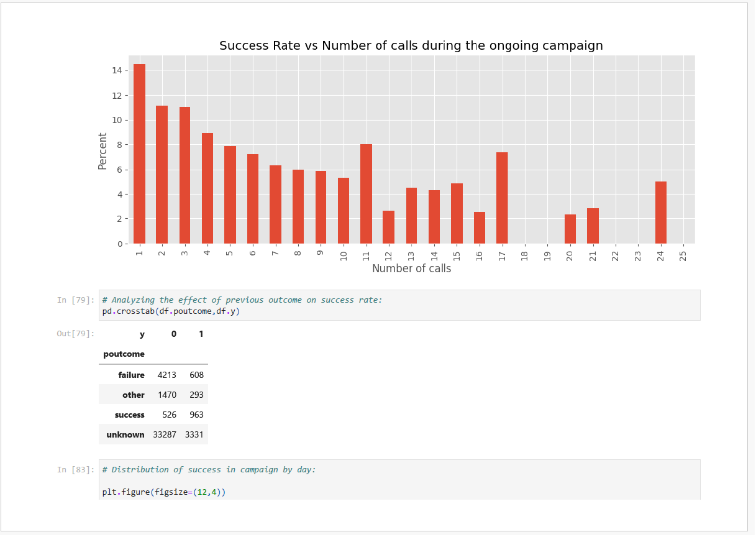Click the tallest bar for 1 call

[139, 154]
